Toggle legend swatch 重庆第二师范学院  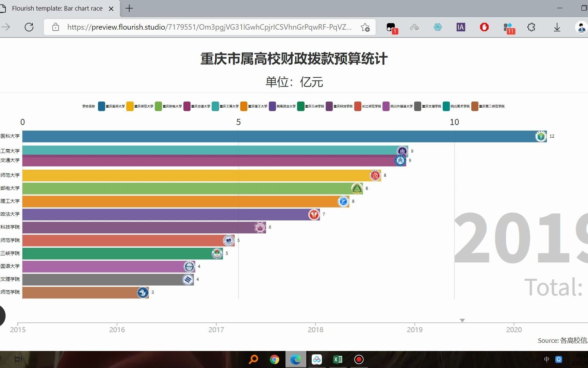[475, 106]
